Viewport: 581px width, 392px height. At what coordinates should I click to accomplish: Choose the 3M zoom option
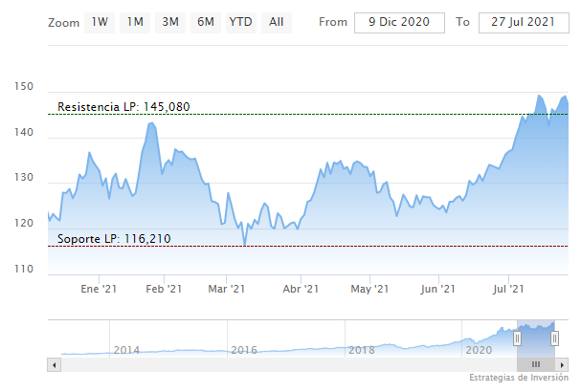click(170, 21)
